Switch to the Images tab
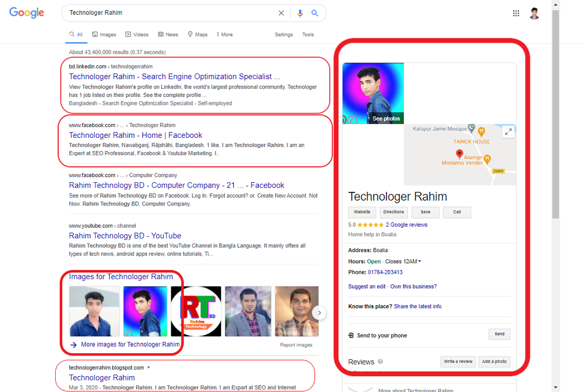This screenshot has height=392, width=583. pos(104,34)
